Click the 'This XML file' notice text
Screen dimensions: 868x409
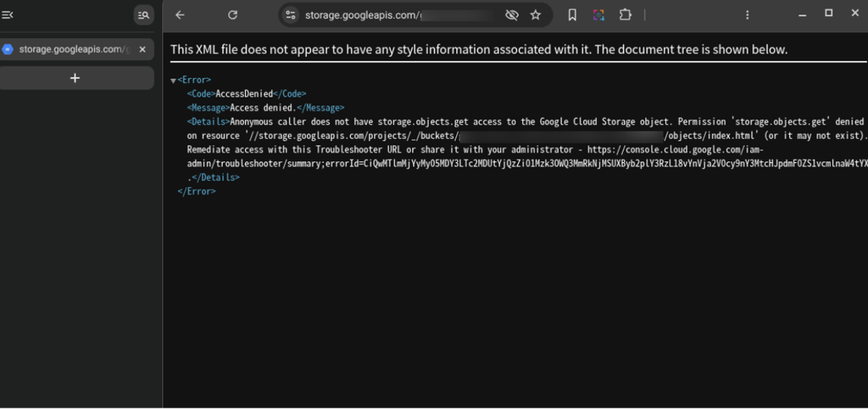pos(479,49)
